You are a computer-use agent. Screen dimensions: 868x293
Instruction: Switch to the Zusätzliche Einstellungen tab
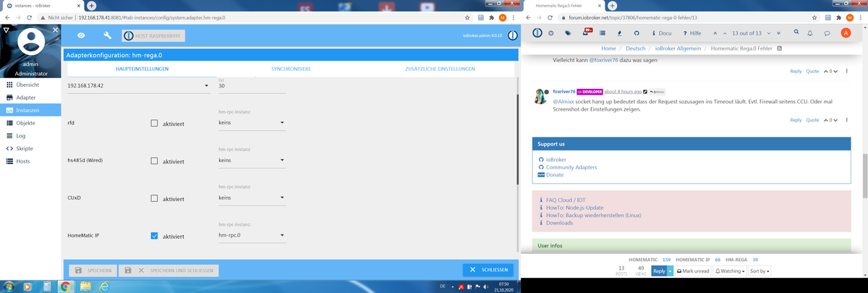point(440,69)
